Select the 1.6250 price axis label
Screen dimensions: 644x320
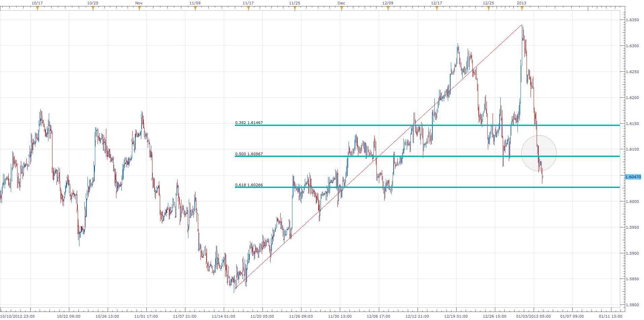click(632, 72)
